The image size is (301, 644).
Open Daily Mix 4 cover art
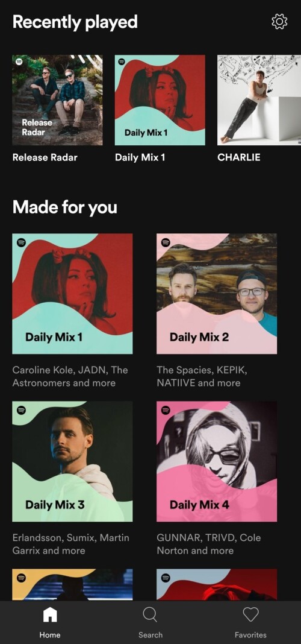(217, 461)
